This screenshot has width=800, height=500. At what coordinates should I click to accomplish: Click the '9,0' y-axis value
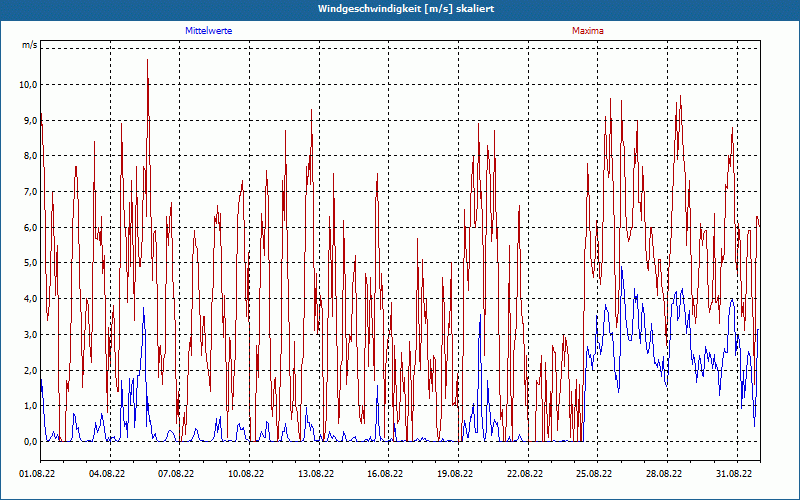click(x=30, y=120)
